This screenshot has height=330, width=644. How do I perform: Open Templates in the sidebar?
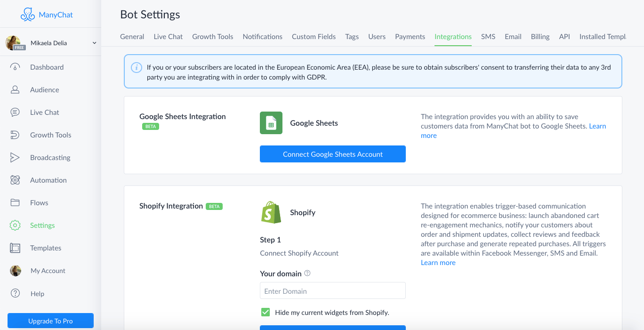click(46, 248)
